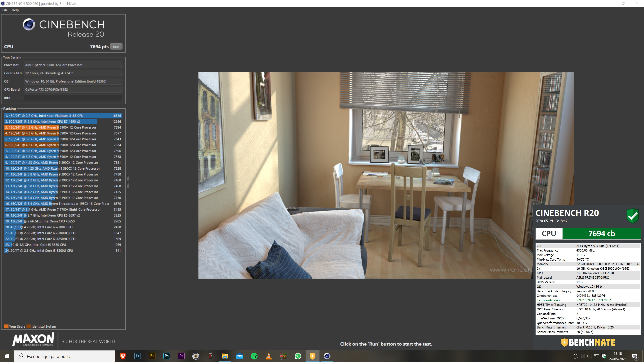The image size is (644, 362).
Task: Switch to Cinebench in the taskbar
Action: (327, 356)
